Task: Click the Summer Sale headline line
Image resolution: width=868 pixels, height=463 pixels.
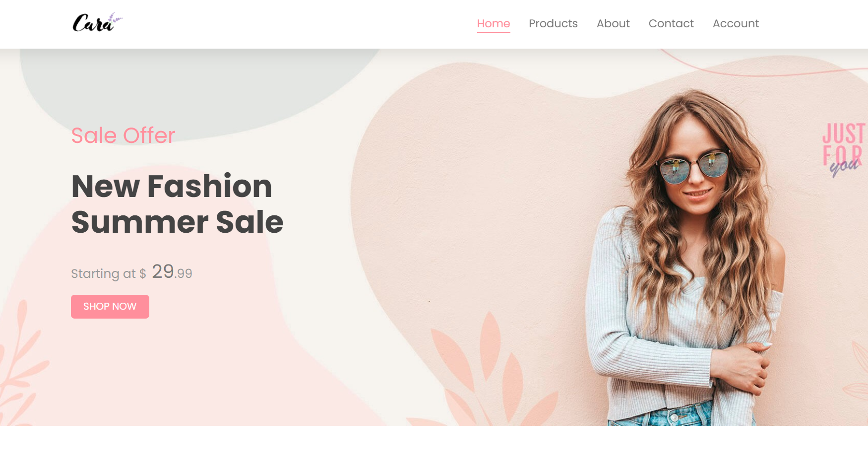Action: click(177, 222)
